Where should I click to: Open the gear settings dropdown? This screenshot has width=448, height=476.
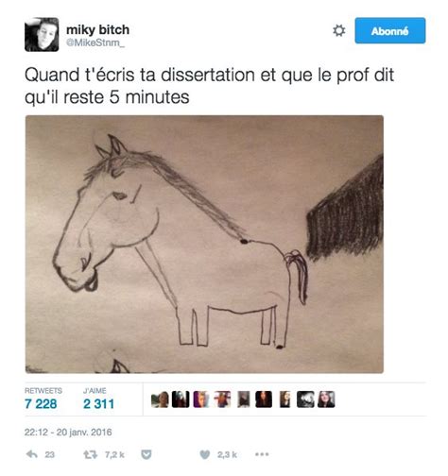coord(339,30)
